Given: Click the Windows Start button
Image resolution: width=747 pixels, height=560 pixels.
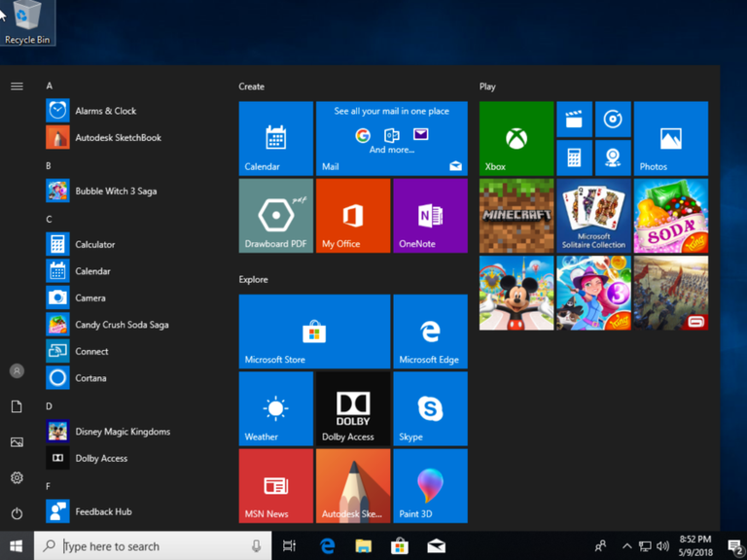Looking at the screenshot, I should point(17,545).
